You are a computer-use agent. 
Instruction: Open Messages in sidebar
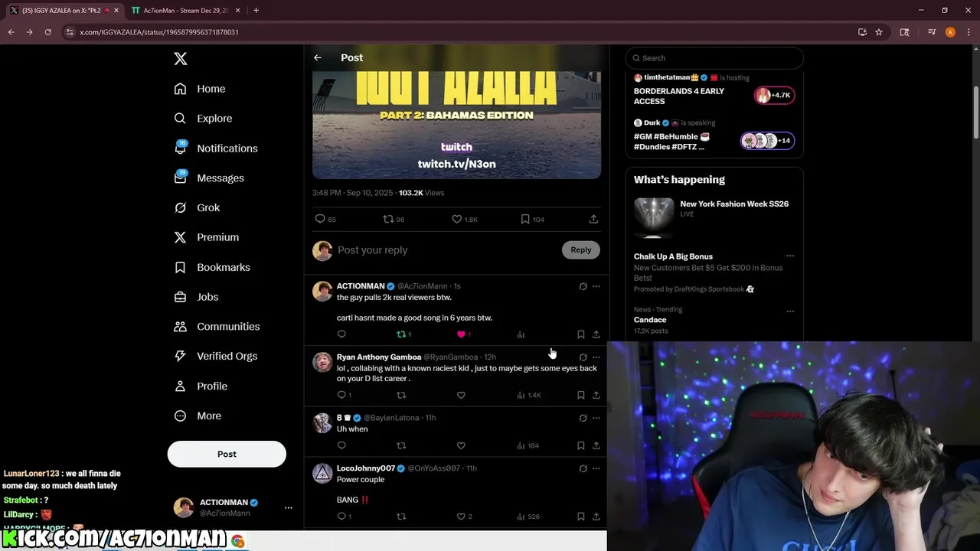209,178
